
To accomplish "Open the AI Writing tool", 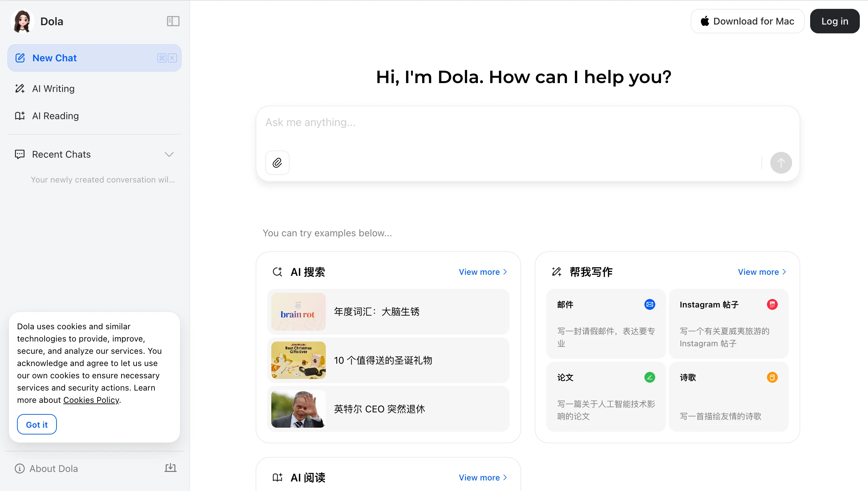I will 53,88.
